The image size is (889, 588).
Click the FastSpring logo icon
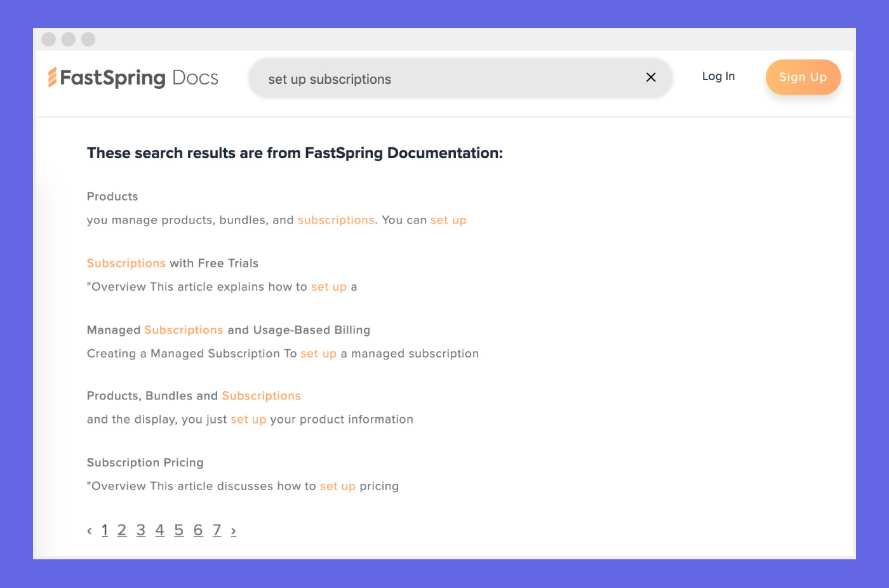(52, 77)
